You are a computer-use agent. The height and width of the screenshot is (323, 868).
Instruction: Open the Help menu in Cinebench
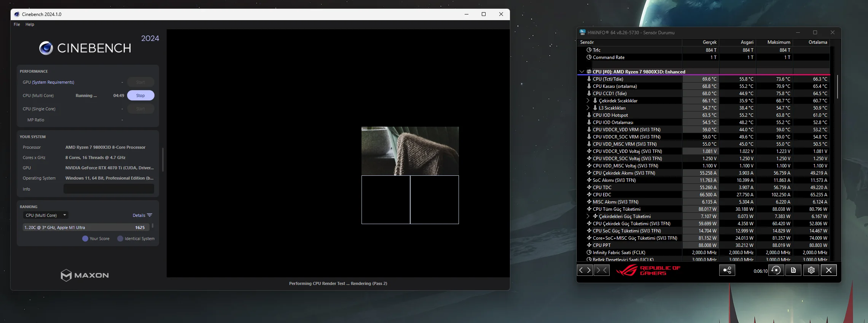coord(30,24)
